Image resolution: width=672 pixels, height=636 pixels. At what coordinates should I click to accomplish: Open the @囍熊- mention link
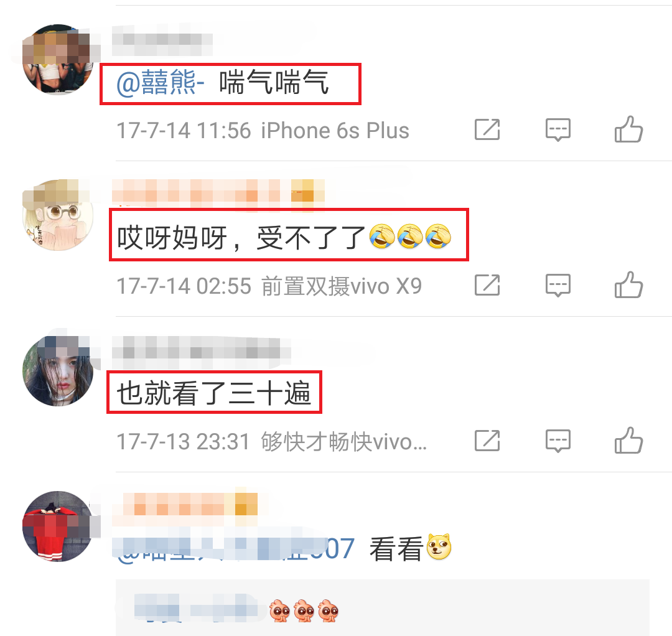coord(161,82)
